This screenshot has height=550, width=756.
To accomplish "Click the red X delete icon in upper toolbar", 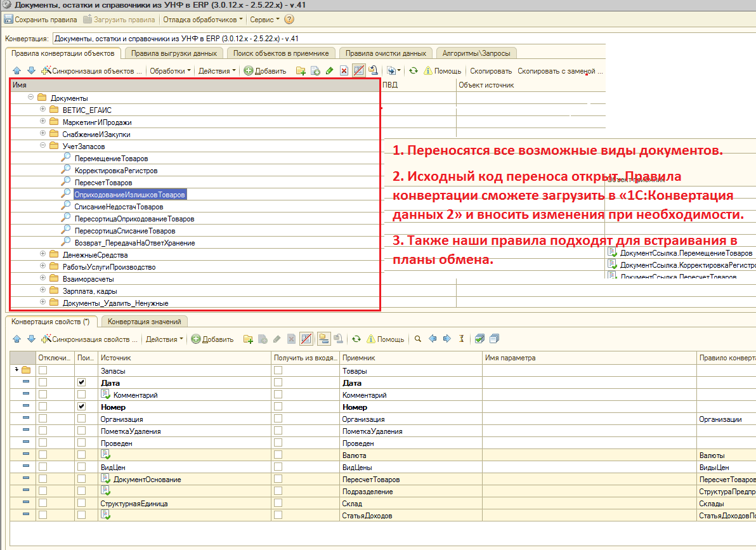I will [x=344, y=71].
